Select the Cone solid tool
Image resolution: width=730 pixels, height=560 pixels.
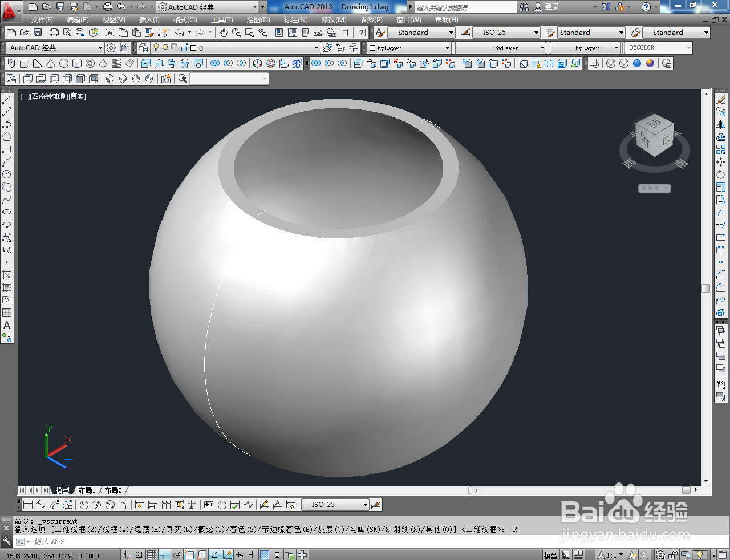[x=51, y=63]
